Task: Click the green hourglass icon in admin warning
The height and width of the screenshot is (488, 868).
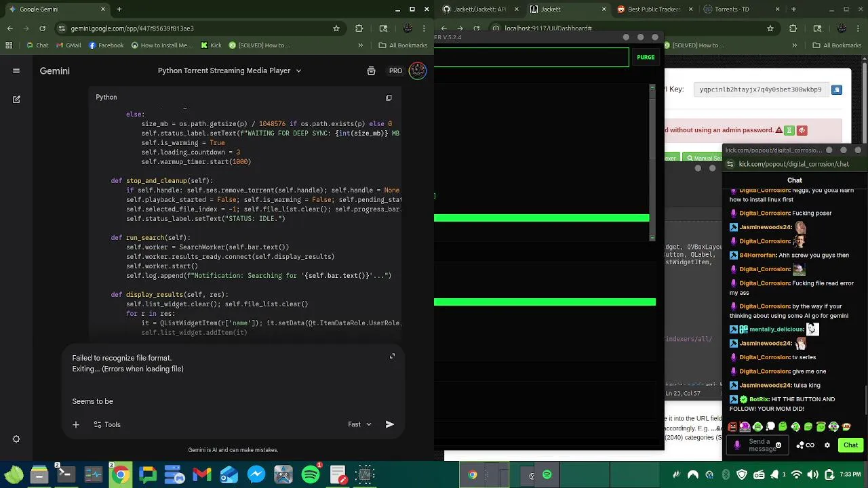Action: [790, 130]
